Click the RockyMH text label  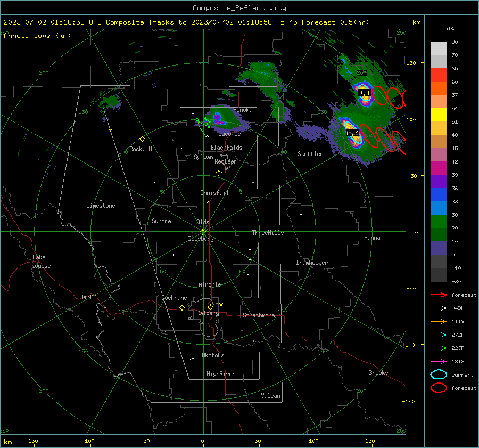(x=141, y=150)
